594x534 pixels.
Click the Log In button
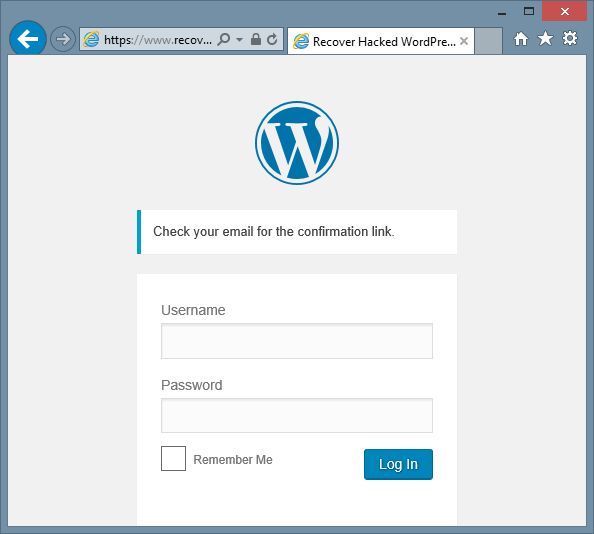398,464
